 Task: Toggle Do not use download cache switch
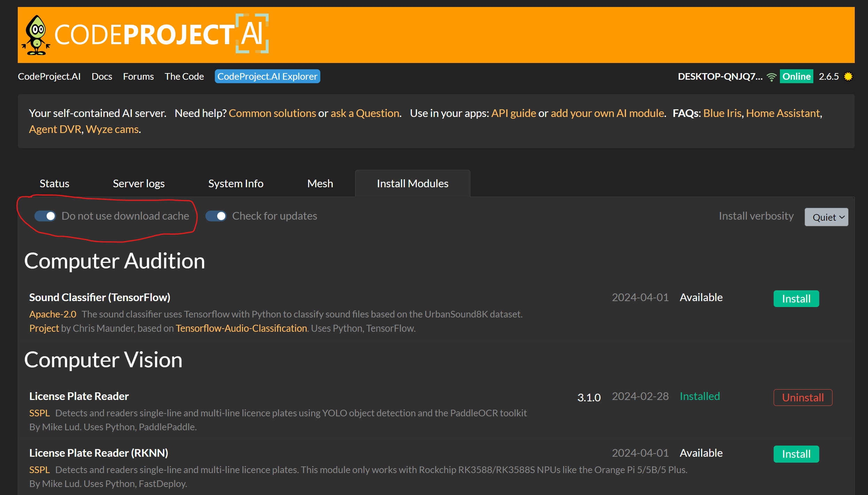[x=45, y=216]
